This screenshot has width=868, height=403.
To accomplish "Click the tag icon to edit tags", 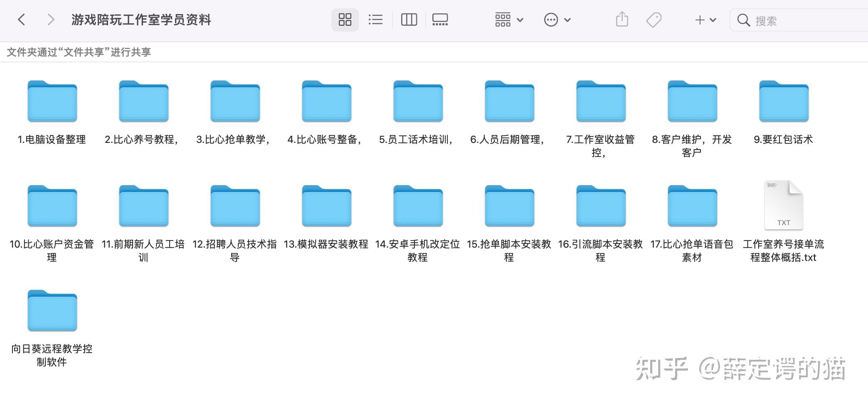I will (653, 20).
